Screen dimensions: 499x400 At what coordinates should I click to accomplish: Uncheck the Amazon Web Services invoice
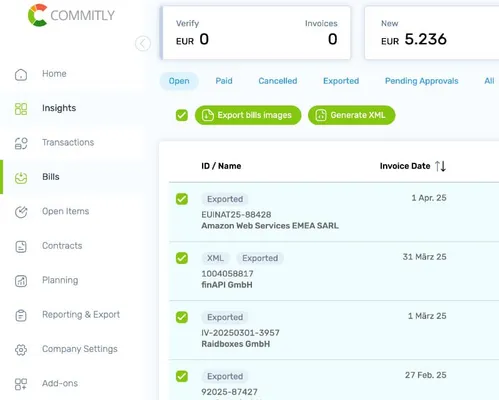(182, 199)
